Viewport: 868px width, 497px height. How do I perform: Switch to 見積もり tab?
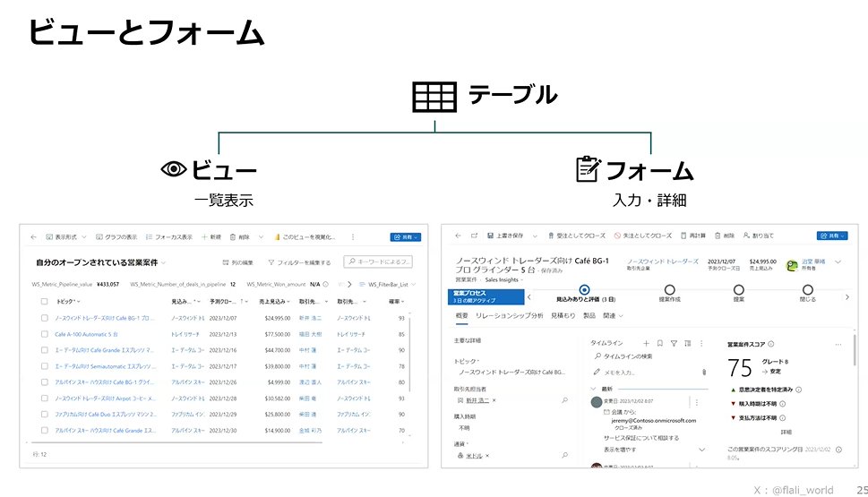point(563,316)
